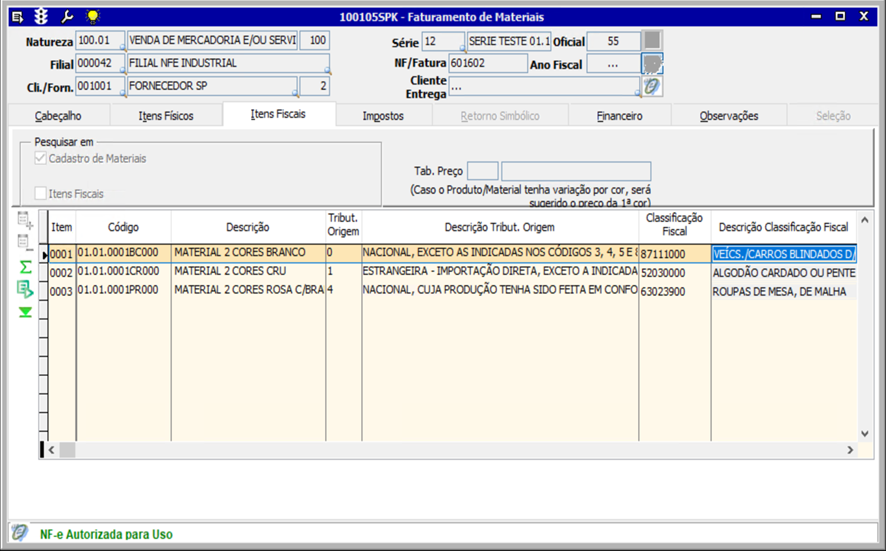The image size is (886, 551).
Task: Click the NF-e icon next to Cliente Entrega
Action: click(652, 86)
